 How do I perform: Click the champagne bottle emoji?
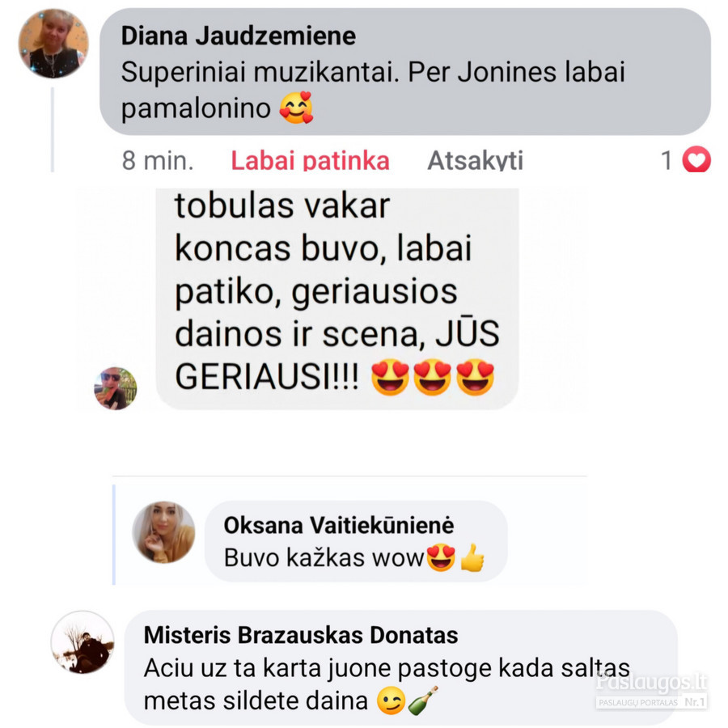pyautogui.click(x=423, y=700)
